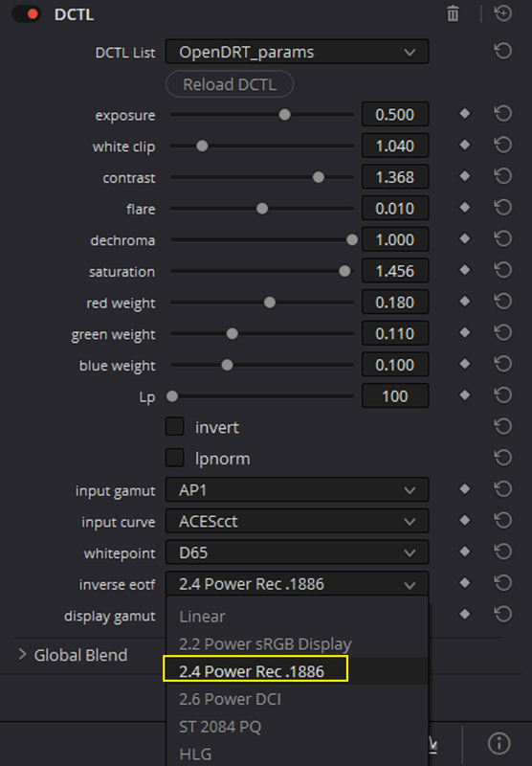Reset the red weight parameter
Image resolution: width=532 pixels, height=766 pixels.
tap(502, 302)
